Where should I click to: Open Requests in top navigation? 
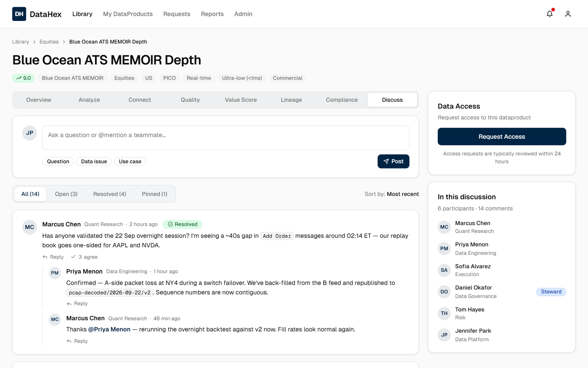coord(177,14)
